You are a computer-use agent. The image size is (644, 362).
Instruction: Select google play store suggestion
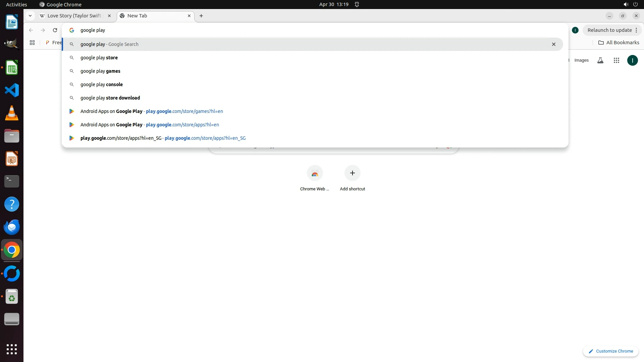click(x=99, y=58)
